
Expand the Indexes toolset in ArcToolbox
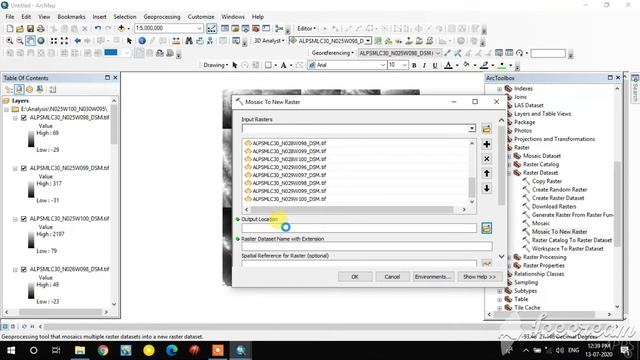tap(500, 89)
